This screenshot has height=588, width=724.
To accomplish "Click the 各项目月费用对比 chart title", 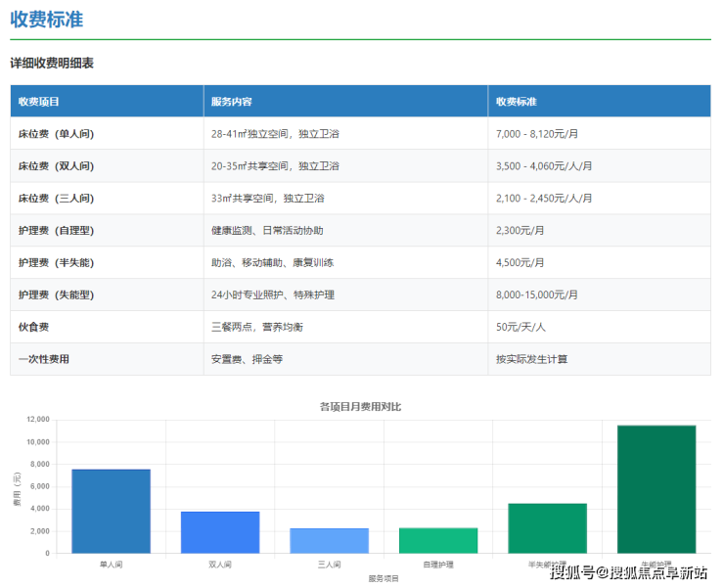I will pos(360,406).
